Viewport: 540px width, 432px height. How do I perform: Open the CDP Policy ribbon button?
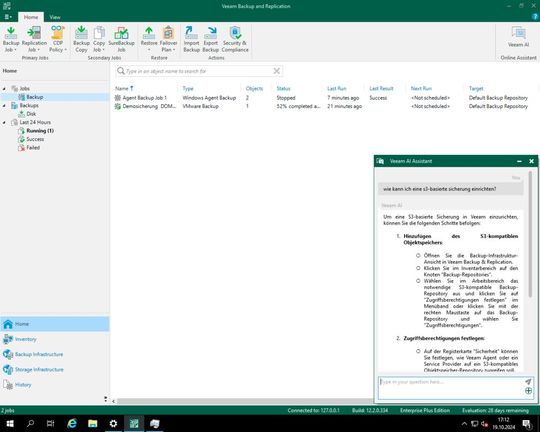[x=58, y=39]
